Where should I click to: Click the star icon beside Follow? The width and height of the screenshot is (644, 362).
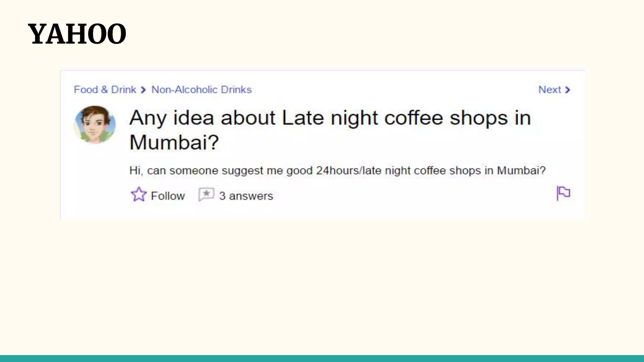138,195
